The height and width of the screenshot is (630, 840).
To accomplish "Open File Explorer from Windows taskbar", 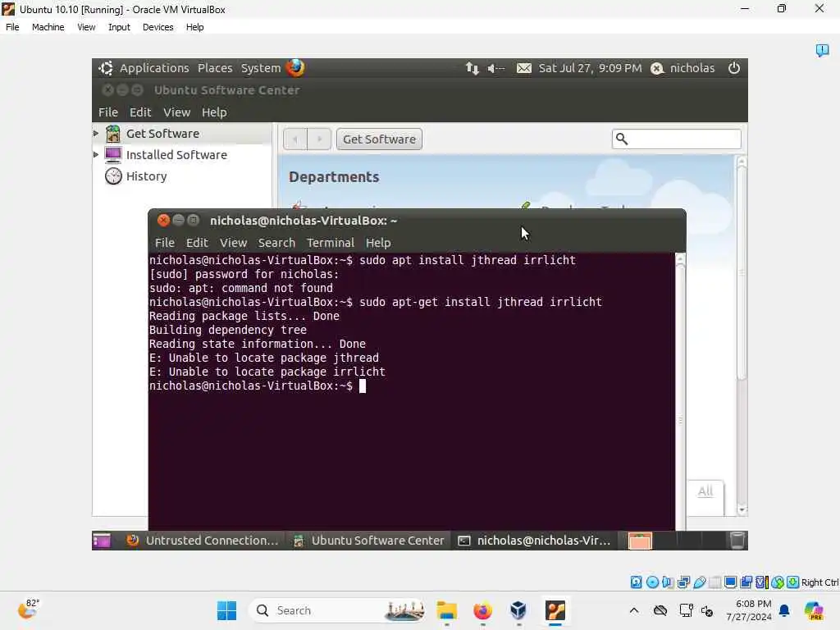I will coord(447,610).
